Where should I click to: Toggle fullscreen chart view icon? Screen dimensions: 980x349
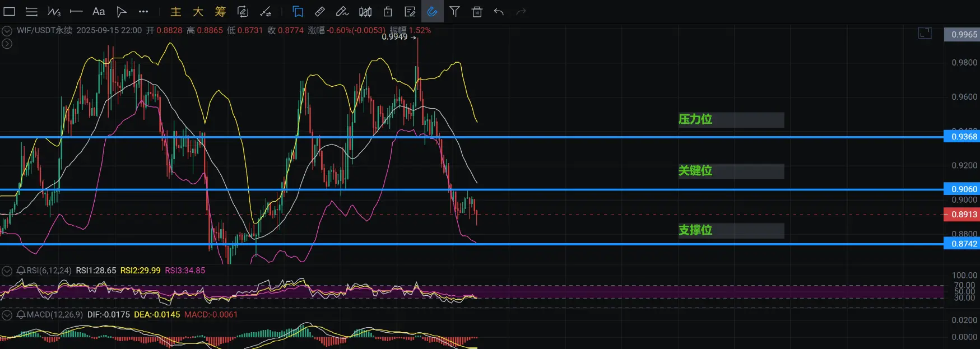click(925, 33)
